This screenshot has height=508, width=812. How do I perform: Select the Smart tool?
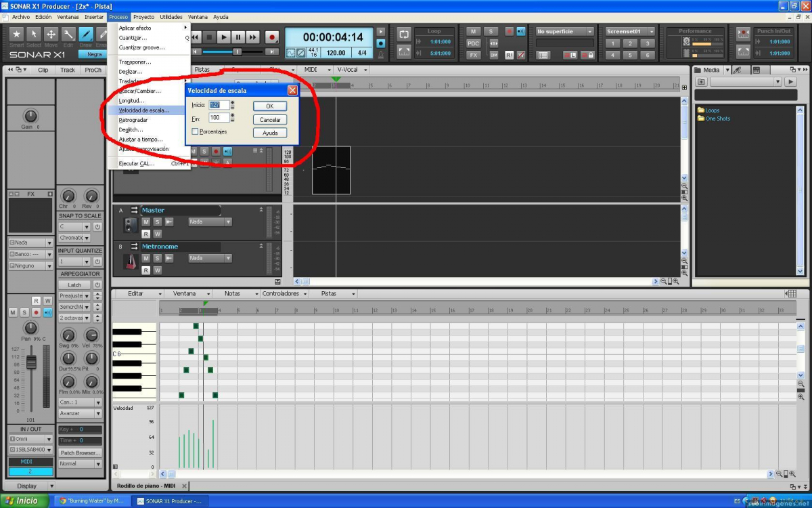pyautogui.click(x=16, y=34)
